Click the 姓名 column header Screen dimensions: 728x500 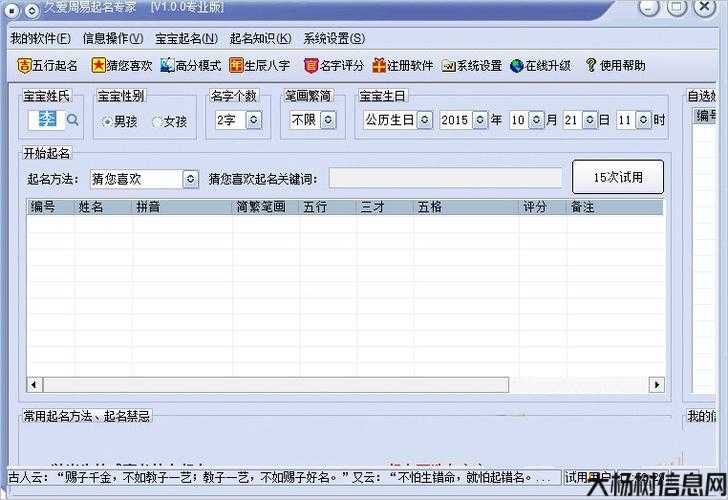104,207
